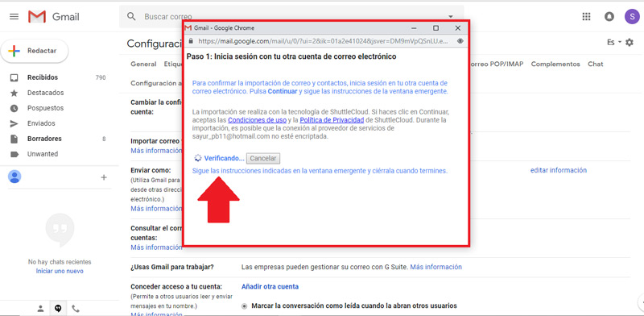Open Hangouts conversations icon at bottom
644x316 pixels.
58,309
